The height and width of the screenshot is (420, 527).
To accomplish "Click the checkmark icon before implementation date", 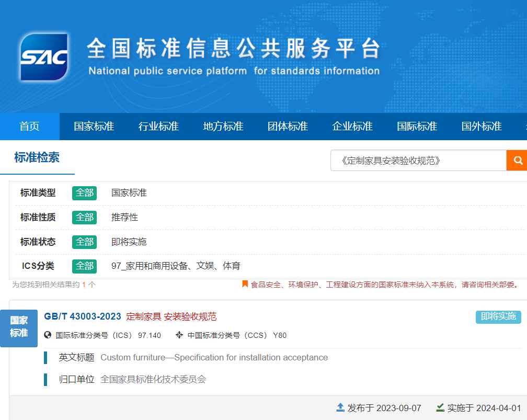I will (x=440, y=408).
